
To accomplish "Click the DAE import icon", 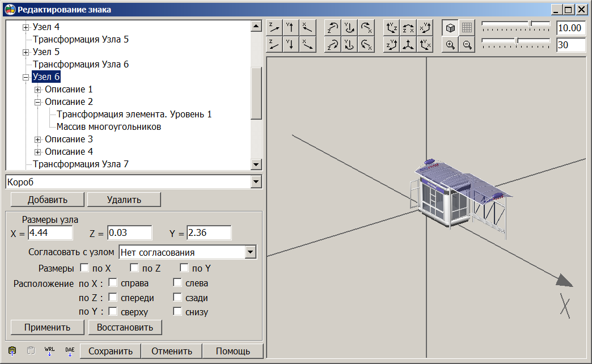I will pos(70,351).
